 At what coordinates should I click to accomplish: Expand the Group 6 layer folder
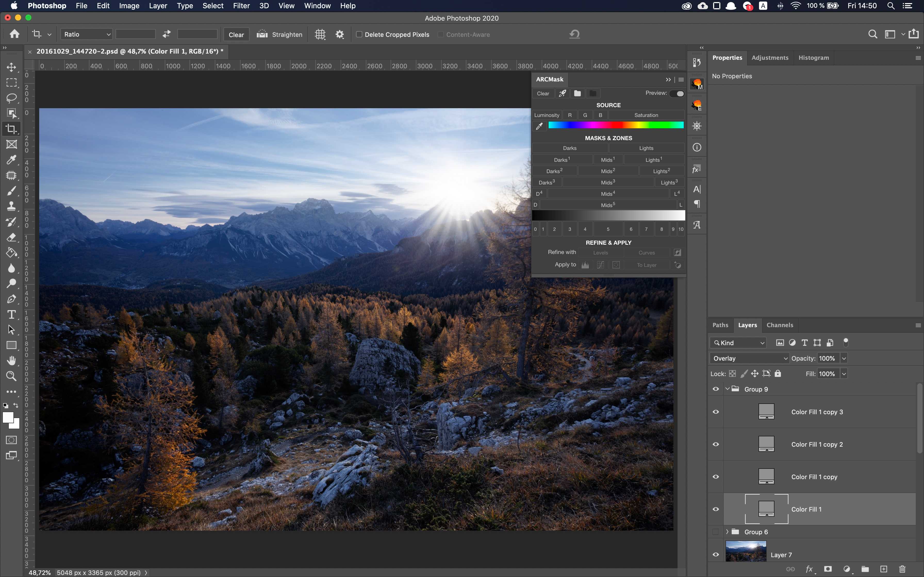tap(727, 532)
